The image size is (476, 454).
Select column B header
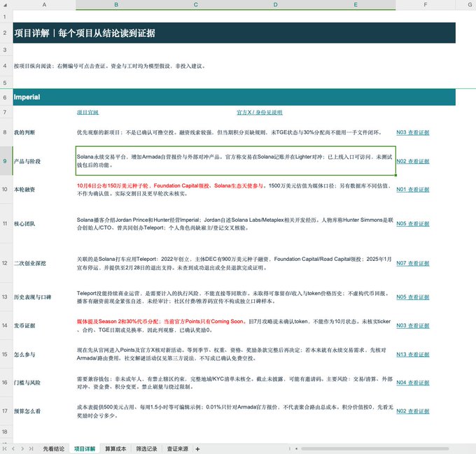click(x=116, y=5)
